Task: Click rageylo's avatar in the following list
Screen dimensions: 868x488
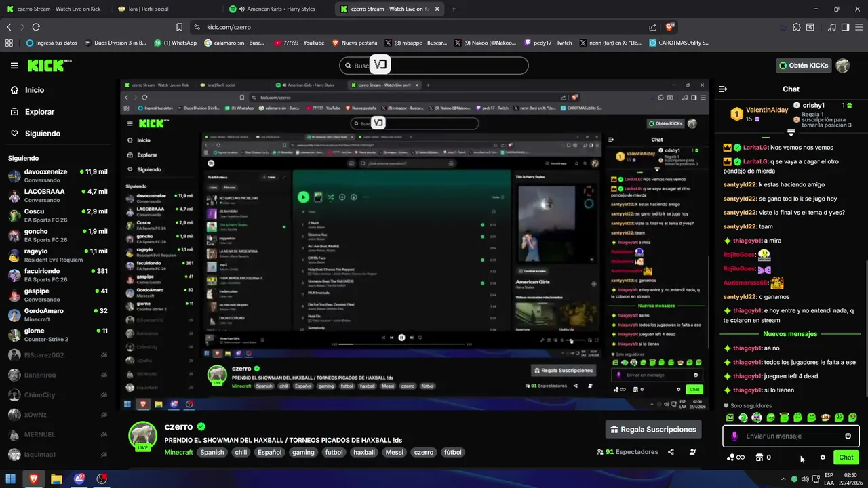Action: pos(14,256)
